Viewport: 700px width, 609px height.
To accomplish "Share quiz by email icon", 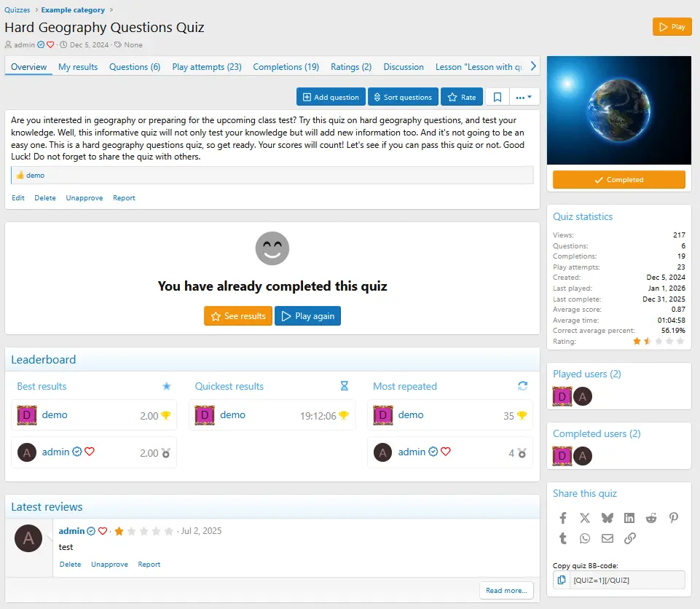I will [607, 538].
